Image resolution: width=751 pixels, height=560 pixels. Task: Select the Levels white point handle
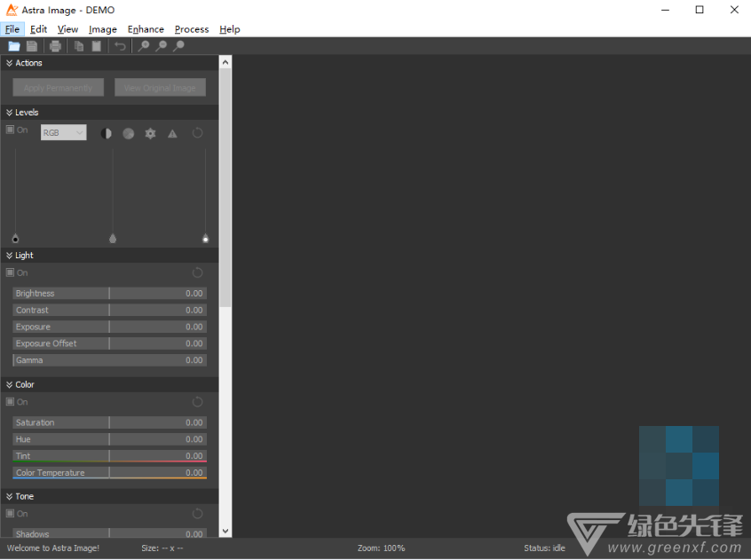(205, 239)
